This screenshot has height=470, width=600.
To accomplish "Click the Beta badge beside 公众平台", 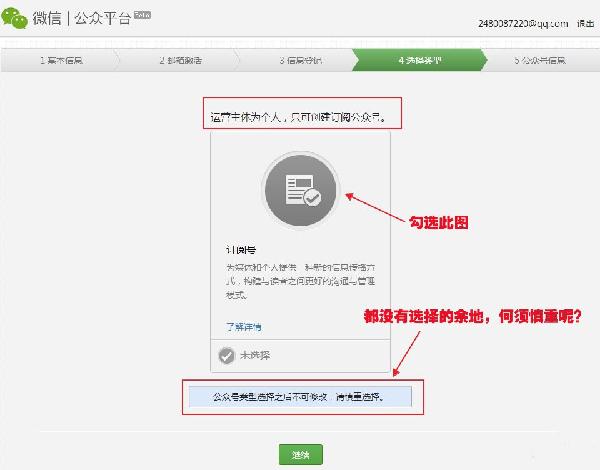I will [142, 15].
